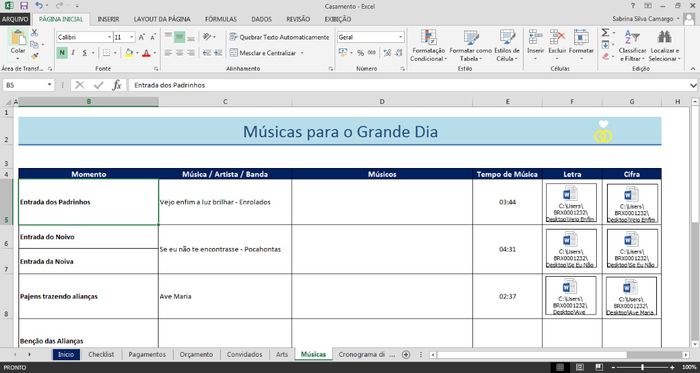Screen dimensions: 700x373
Task: Toggle middle vertical alignment
Action: click(x=179, y=37)
